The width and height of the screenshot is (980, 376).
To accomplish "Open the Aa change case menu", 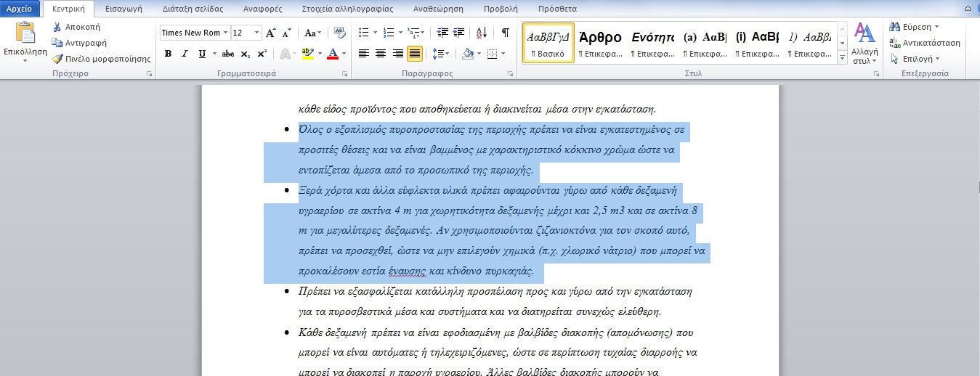I will pyautogui.click(x=312, y=33).
